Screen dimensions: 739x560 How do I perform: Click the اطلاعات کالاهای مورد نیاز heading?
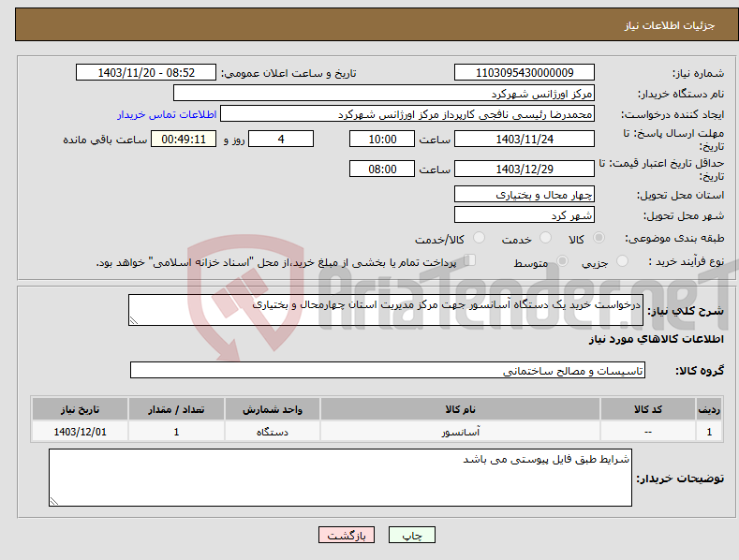pos(656,339)
